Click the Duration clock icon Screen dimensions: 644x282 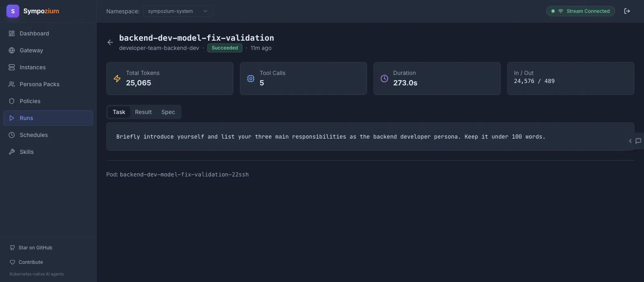(x=384, y=79)
